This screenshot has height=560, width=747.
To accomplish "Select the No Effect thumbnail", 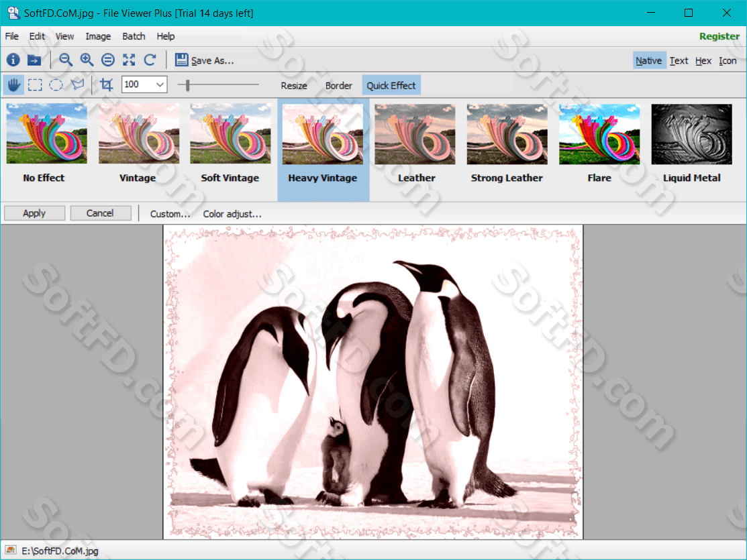I will [46, 134].
